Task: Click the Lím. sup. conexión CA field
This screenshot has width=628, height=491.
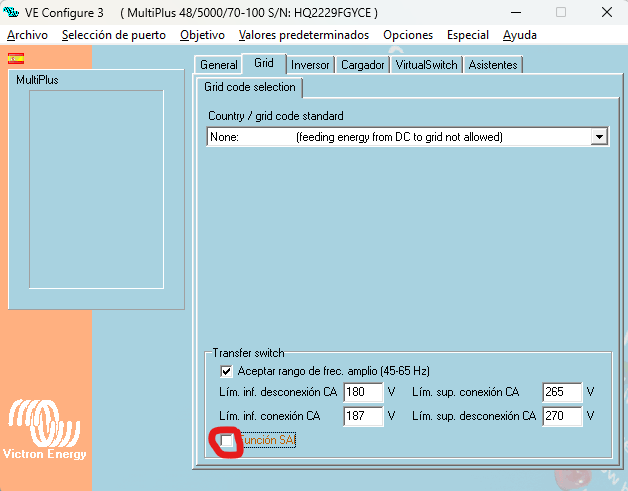Action: pyautogui.click(x=562, y=392)
